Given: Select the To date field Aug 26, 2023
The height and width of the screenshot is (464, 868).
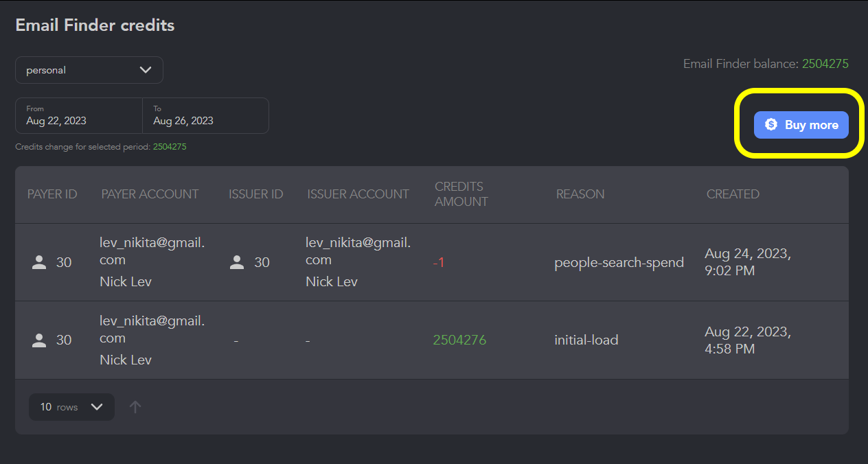Looking at the screenshot, I should coord(205,115).
